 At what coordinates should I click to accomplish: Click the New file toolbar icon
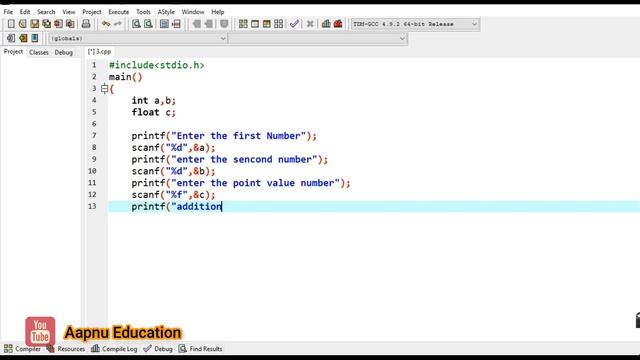click(x=11, y=24)
